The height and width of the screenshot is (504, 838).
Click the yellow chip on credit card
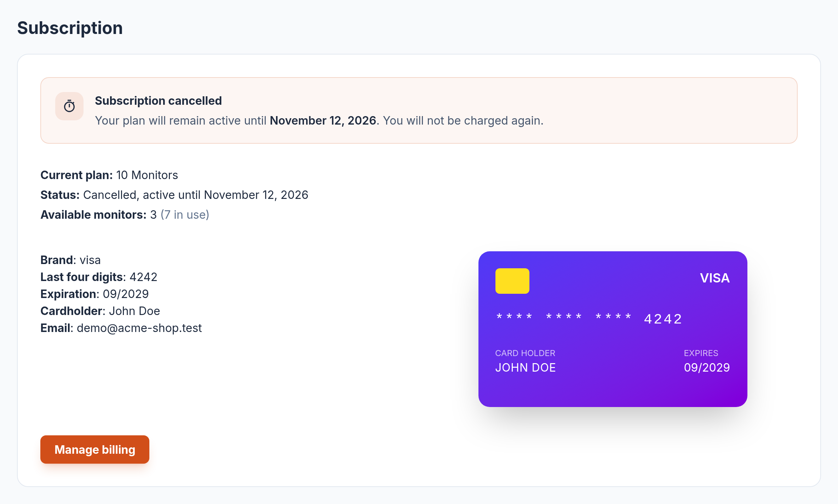click(512, 281)
